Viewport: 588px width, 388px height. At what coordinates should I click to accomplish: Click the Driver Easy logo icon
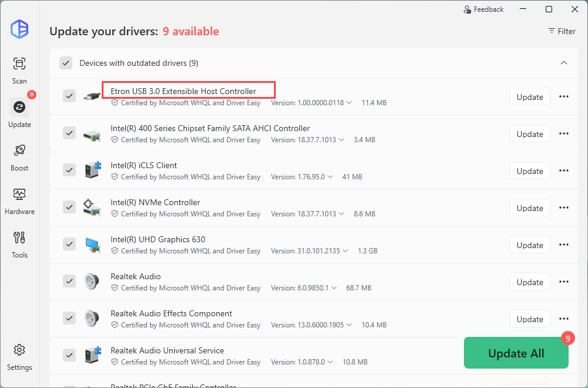(x=19, y=29)
